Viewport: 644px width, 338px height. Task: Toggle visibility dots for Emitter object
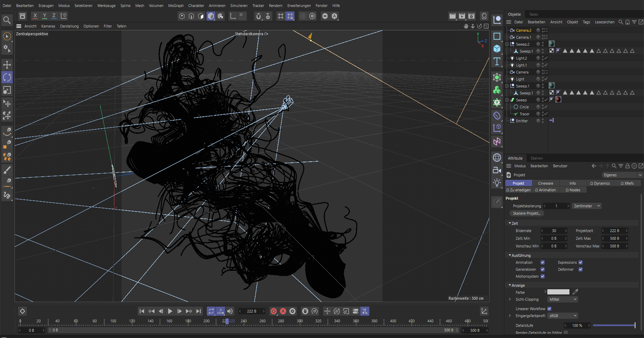[543, 121]
